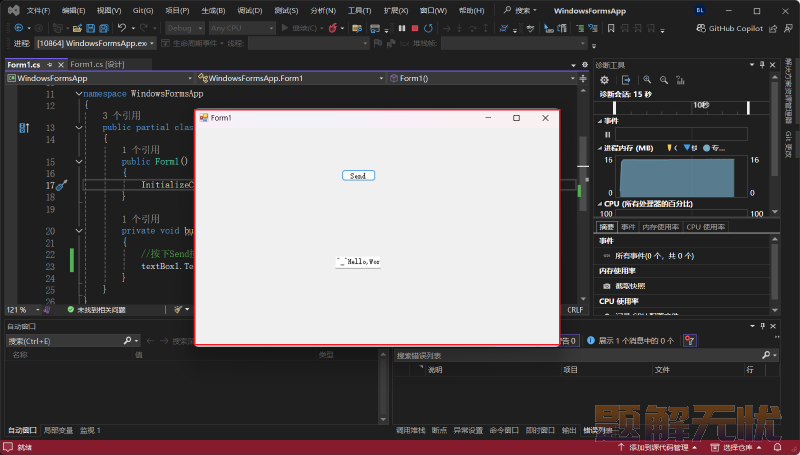Pause execution with the Break All icon
Viewport: 800px width, 455px height.
click(402, 28)
